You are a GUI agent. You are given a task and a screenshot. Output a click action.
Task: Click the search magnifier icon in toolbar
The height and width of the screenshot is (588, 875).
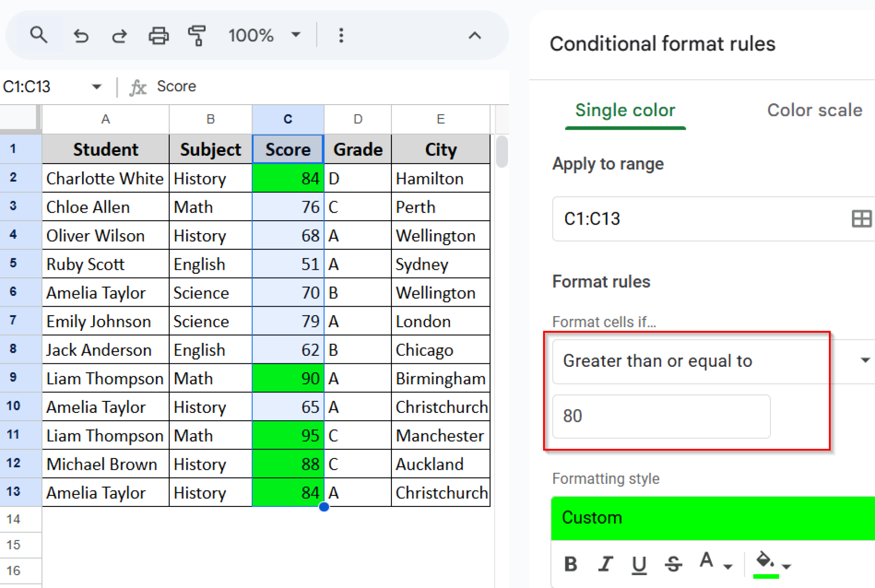click(x=39, y=35)
